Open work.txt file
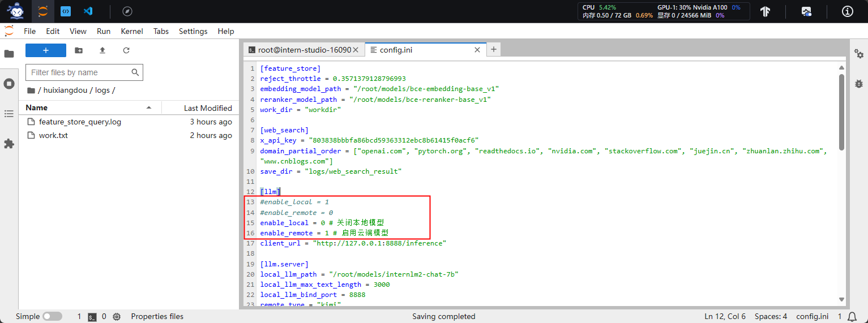The image size is (868, 323). tap(129, 135)
